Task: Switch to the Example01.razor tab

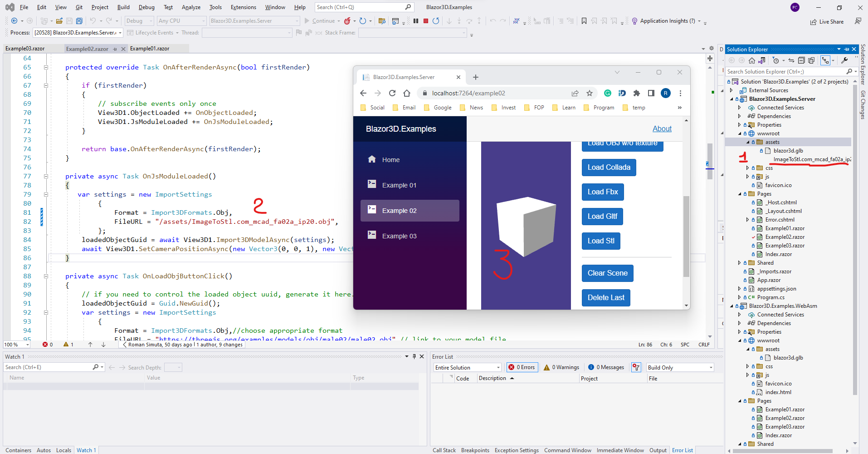Action: (149, 48)
